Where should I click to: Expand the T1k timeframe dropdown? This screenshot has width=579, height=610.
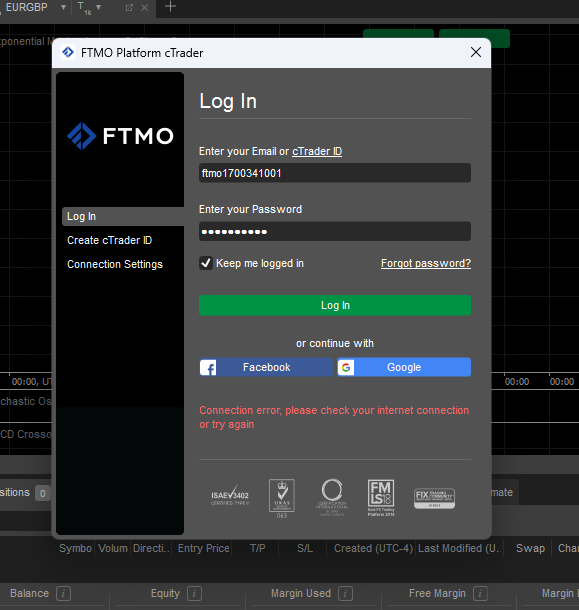(98, 7)
